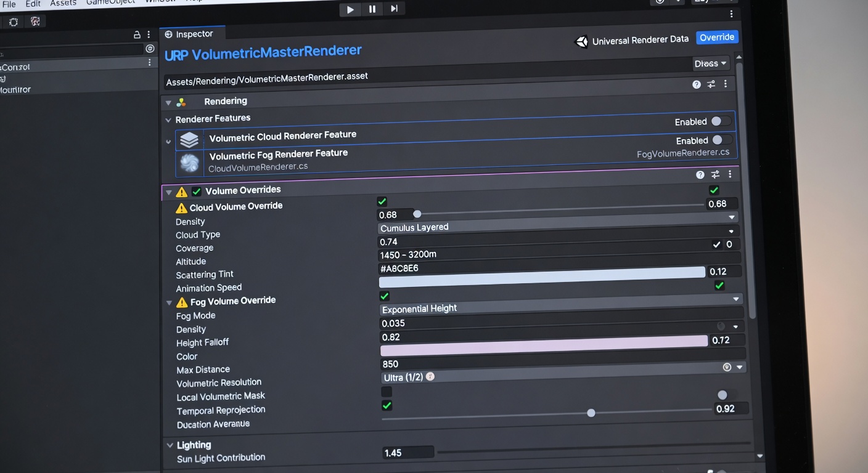This screenshot has width=868, height=473.
Task: Click the knob of the slider below the 0.92 field
Action: [x=591, y=413]
